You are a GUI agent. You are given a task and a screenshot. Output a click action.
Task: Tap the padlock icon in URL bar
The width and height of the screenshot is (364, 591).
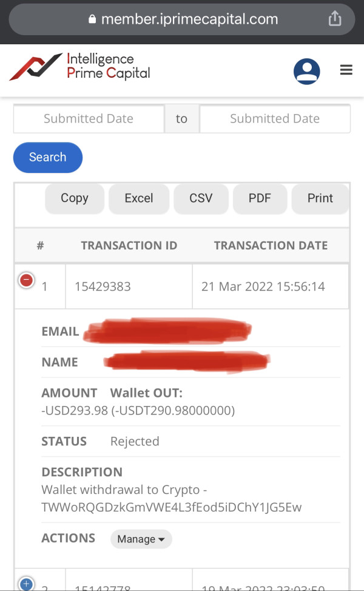92,19
